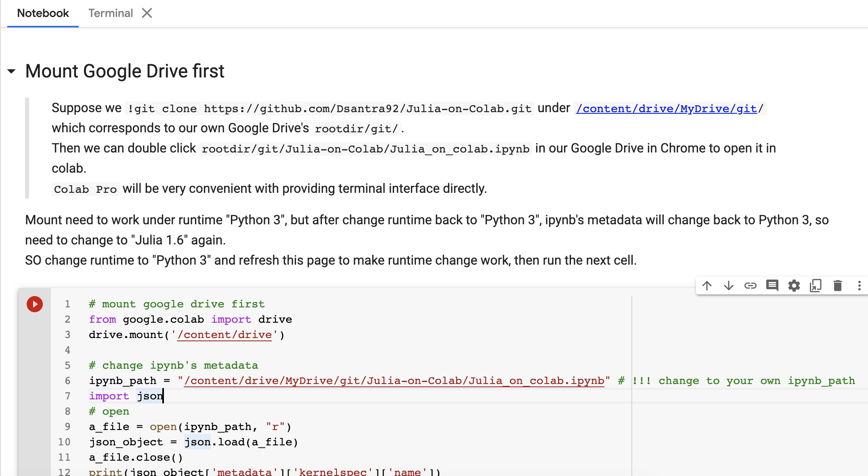Click the '/content/drive' path in code
Viewport: 868px width, 476px height.
224,335
